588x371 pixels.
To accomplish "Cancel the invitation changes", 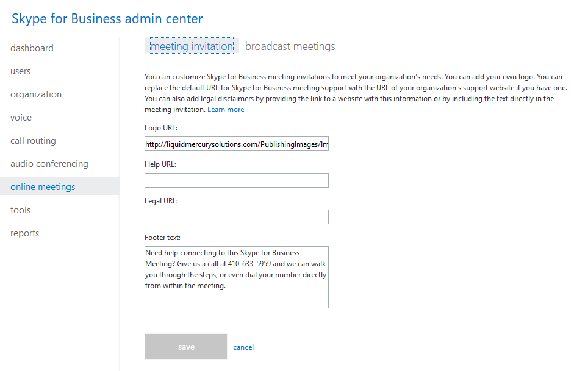I will click(x=243, y=347).
